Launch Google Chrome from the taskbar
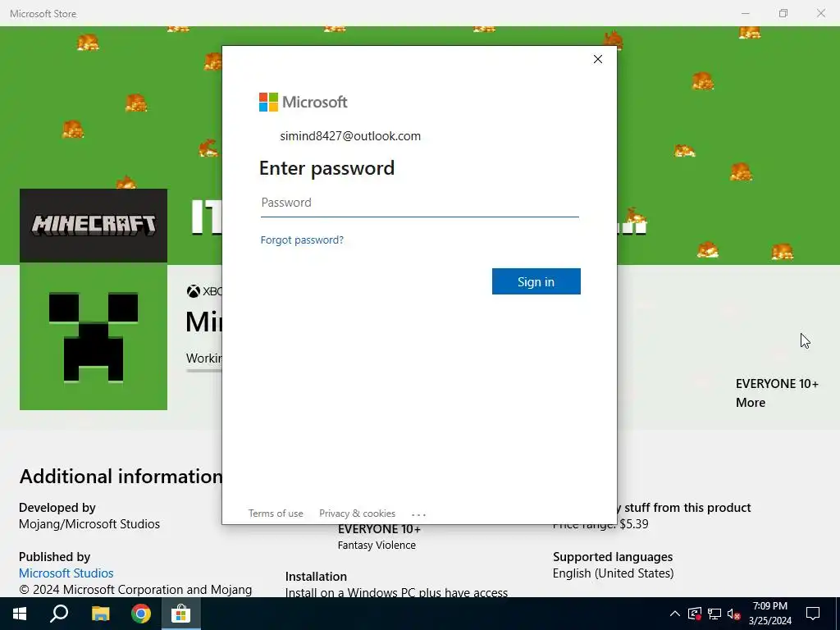The image size is (840, 630). click(x=141, y=614)
